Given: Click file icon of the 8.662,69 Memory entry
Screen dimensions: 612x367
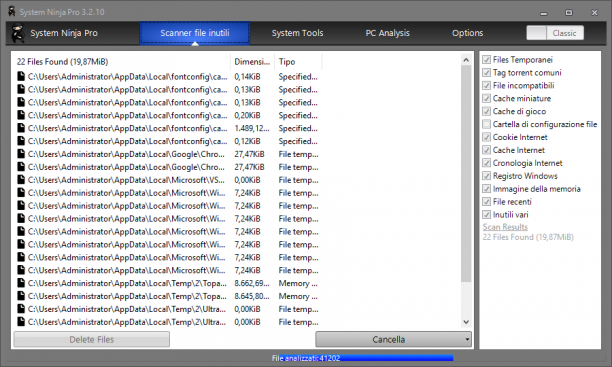Looking at the screenshot, I should 21,283.
